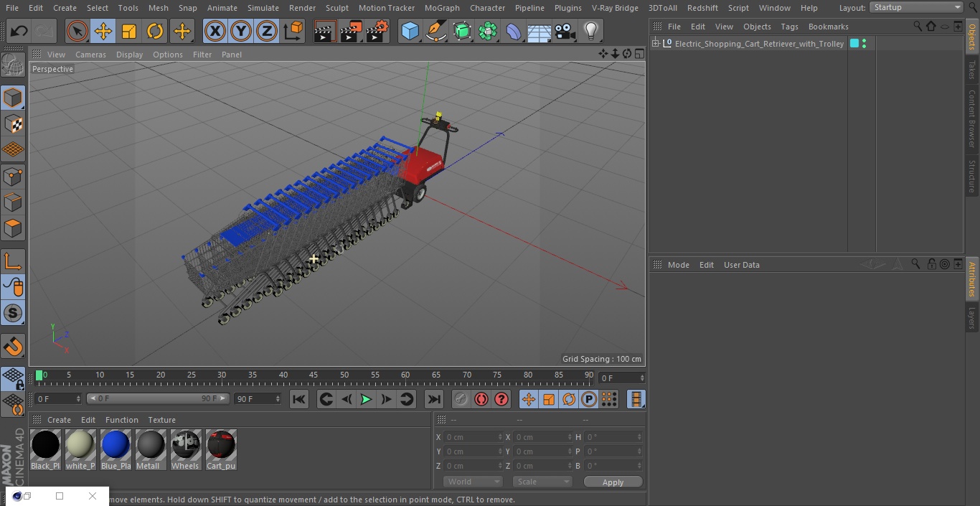Open viewport Cameras menu
Image resolution: width=980 pixels, height=506 pixels.
[90, 55]
